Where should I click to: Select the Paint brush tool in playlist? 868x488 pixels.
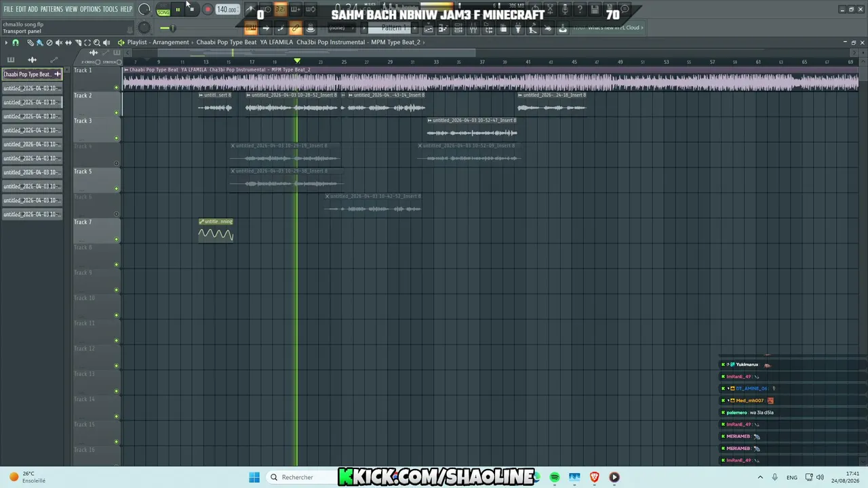click(x=40, y=43)
